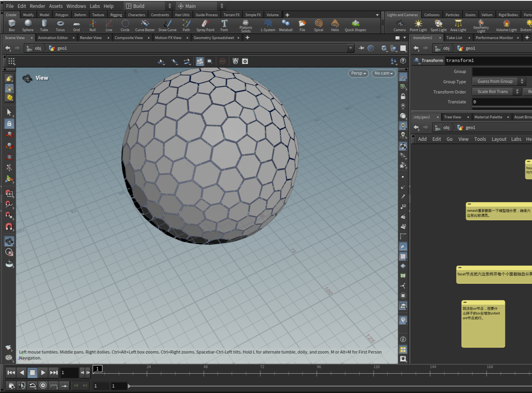Click the timeline current frame marker
The height and width of the screenshot is (393, 532).
(98, 369)
